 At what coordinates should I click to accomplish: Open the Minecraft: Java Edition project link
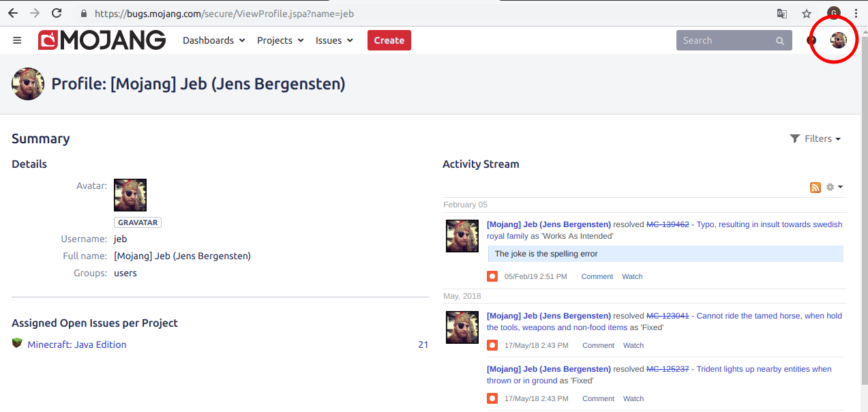click(77, 344)
